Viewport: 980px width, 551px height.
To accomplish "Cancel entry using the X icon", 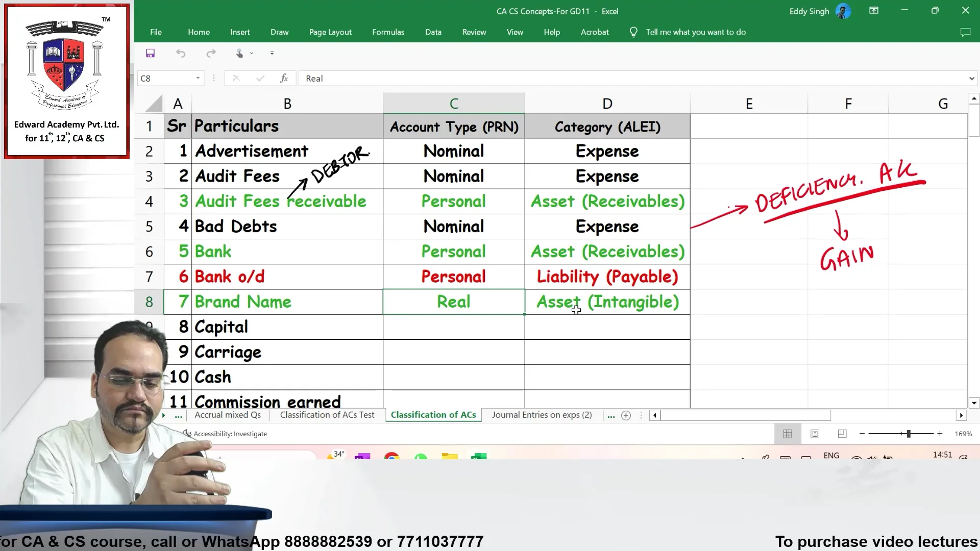I will pyautogui.click(x=235, y=78).
